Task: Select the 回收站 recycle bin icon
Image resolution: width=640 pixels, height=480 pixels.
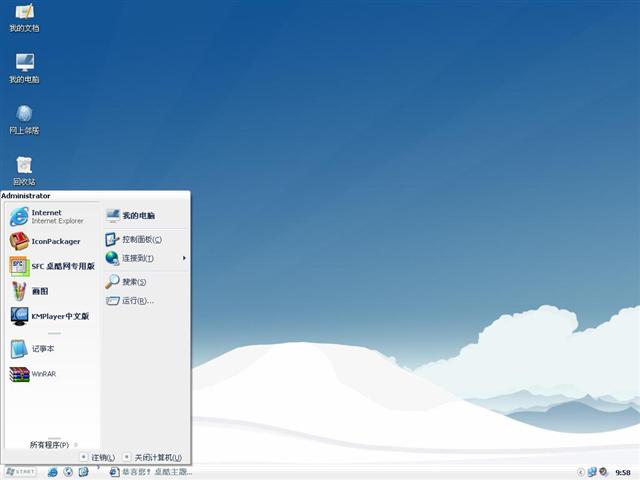Action: [24, 171]
